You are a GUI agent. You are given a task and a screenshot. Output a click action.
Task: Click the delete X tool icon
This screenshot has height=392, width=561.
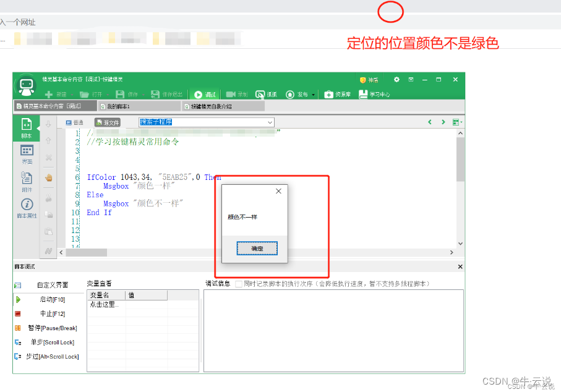49,158
